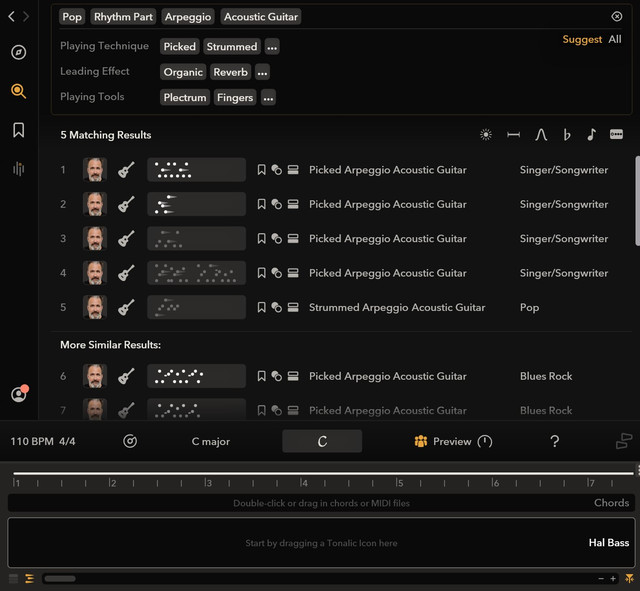Viewport: 640px width, 591px height.
Task: Select the Strummed playing technique tag
Action: point(232,47)
